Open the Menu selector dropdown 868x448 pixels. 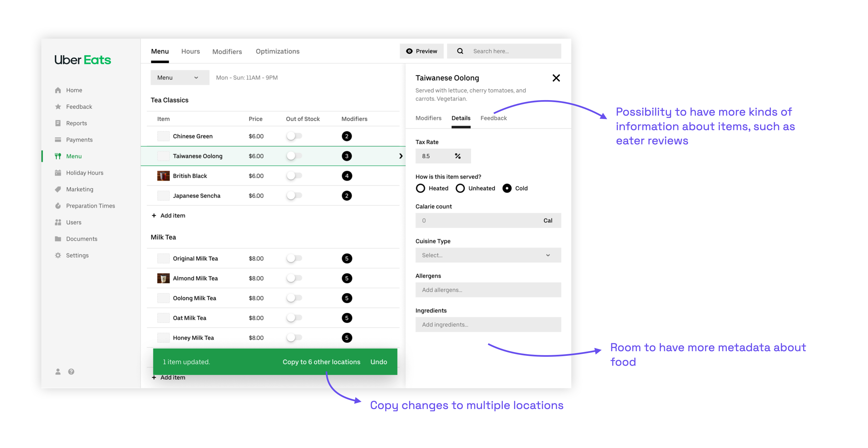click(x=180, y=77)
